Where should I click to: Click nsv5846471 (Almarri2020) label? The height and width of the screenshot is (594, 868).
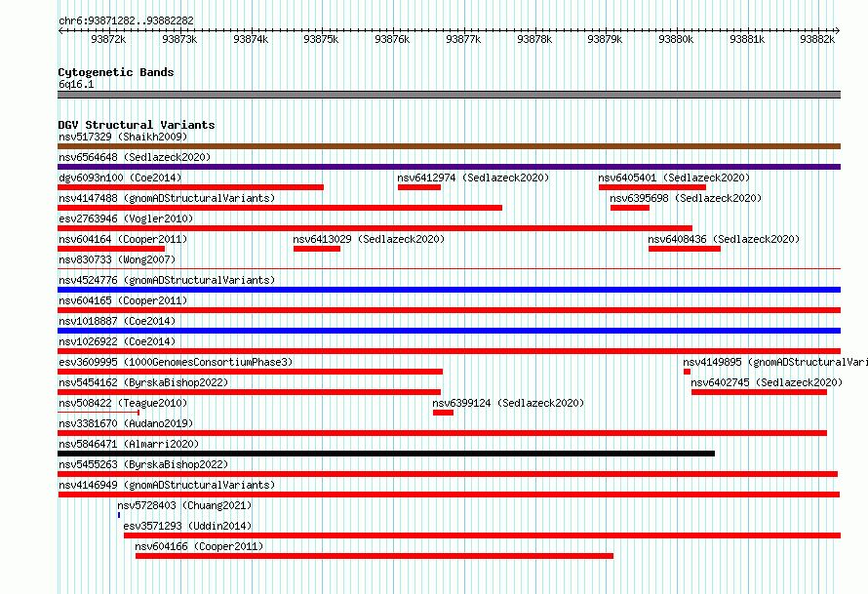pyautogui.click(x=129, y=444)
